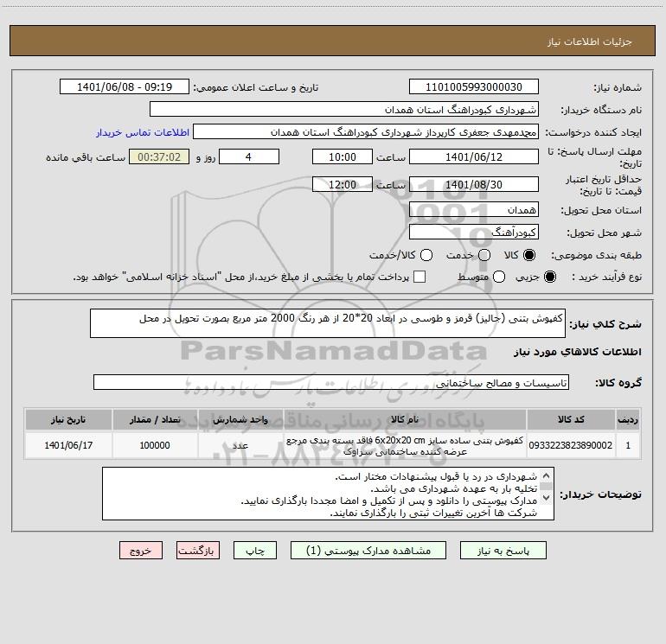Select the متوسط purchase type radio

point(499,277)
